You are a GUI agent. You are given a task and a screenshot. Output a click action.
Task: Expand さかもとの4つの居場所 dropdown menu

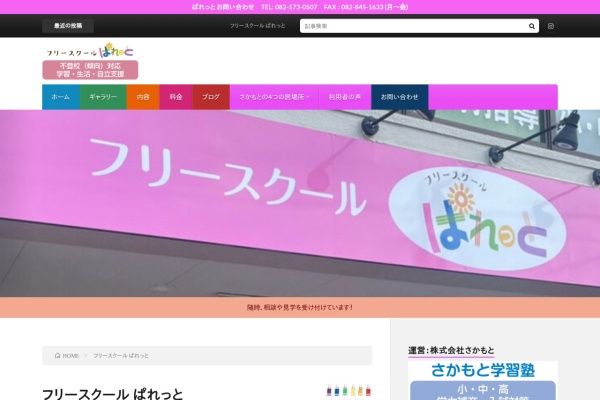pyautogui.click(x=274, y=97)
